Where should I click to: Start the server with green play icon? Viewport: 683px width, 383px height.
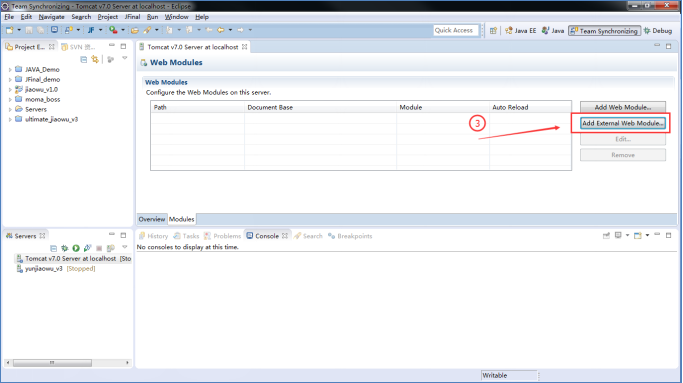tap(76, 248)
